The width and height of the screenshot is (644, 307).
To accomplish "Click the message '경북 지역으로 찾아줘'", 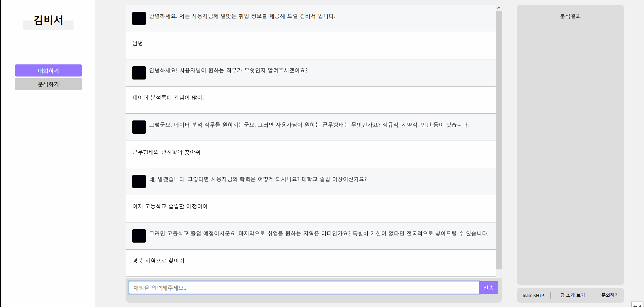I will [x=158, y=261].
